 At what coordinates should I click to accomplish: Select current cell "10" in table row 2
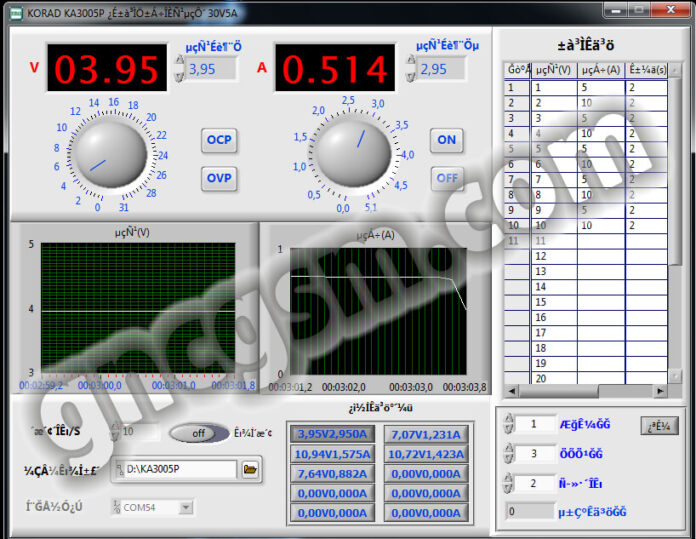(601, 103)
